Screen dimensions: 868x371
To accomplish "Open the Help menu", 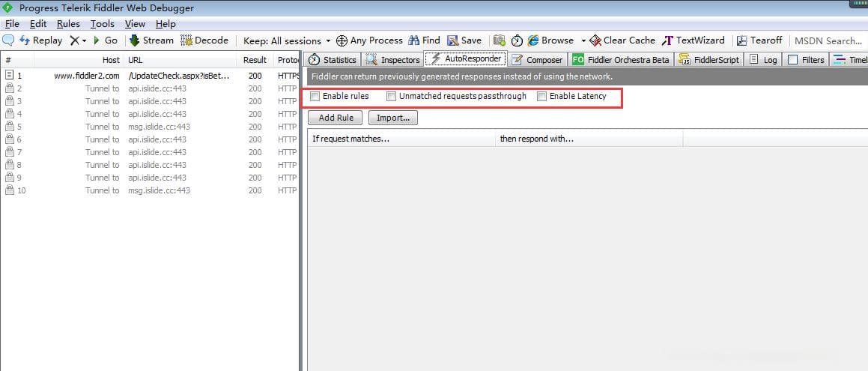I will click(166, 24).
